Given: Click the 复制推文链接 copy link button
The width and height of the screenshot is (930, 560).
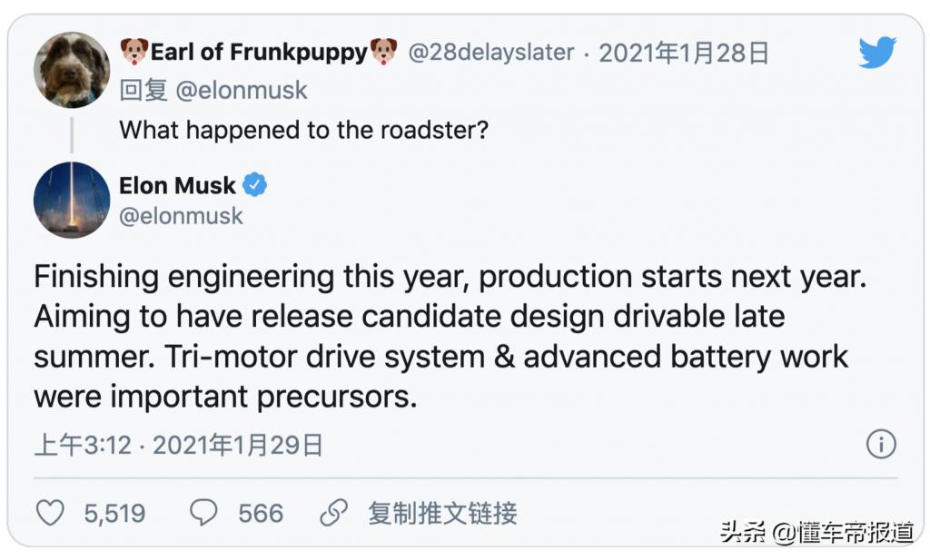Looking at the screenshot, I should pyautogui.click(x=442, y=513).
